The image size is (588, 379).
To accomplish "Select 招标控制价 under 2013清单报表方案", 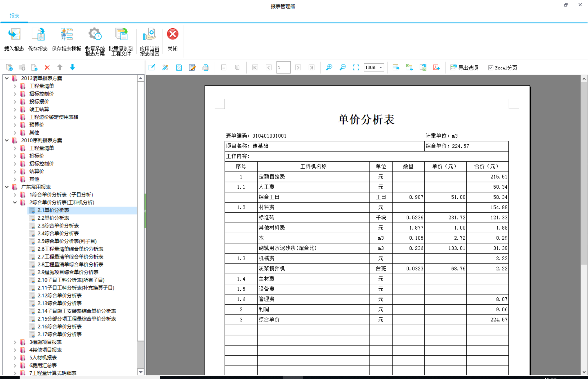I will (x=41, y=94).
